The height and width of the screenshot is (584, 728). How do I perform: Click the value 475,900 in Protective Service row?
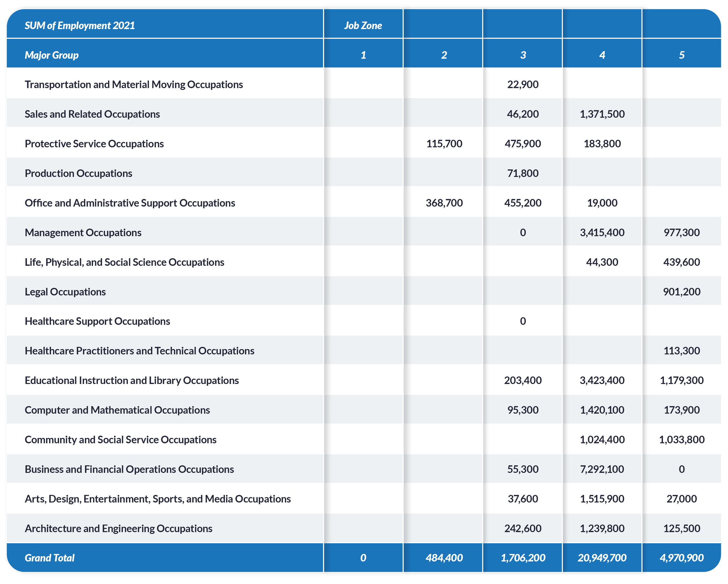coord(523,144)
